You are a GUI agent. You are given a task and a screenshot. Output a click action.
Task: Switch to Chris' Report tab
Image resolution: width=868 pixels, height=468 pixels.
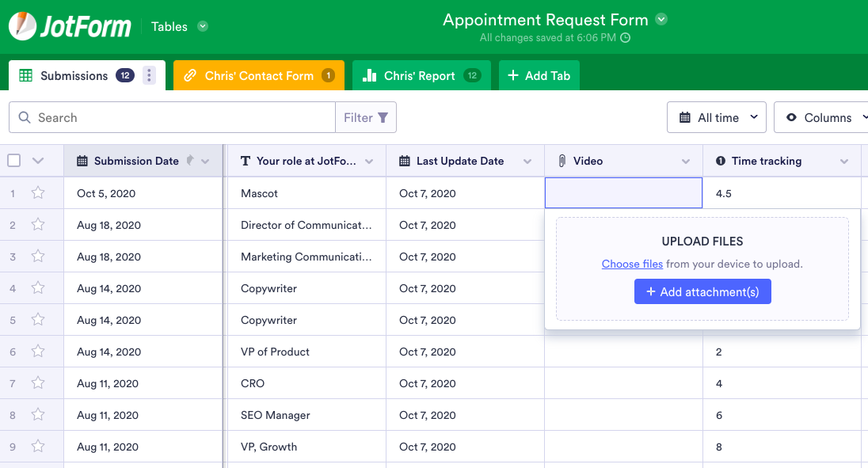click(x=421, y=76)
